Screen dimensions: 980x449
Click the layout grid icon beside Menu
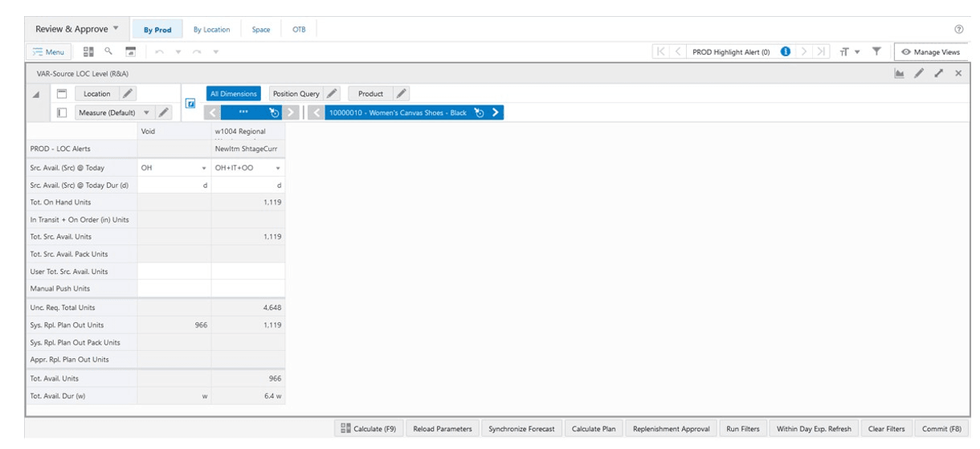(x=89, y=52)
